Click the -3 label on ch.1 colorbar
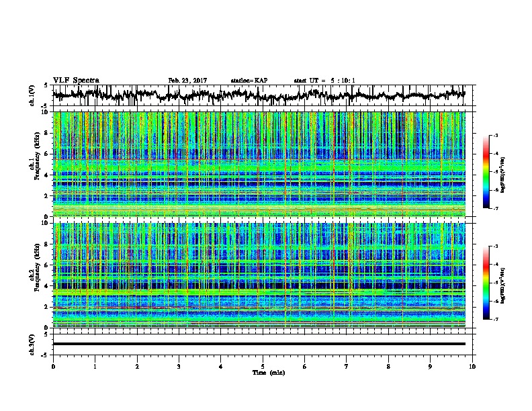The image size is (532, 411). (x=495, y=136)
